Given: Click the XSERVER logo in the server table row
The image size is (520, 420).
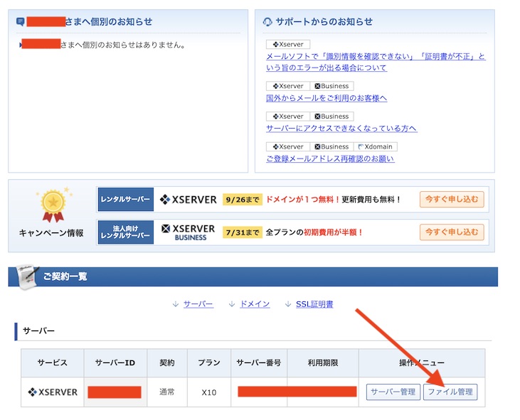Looking at the screenshot, I should 53,392.
